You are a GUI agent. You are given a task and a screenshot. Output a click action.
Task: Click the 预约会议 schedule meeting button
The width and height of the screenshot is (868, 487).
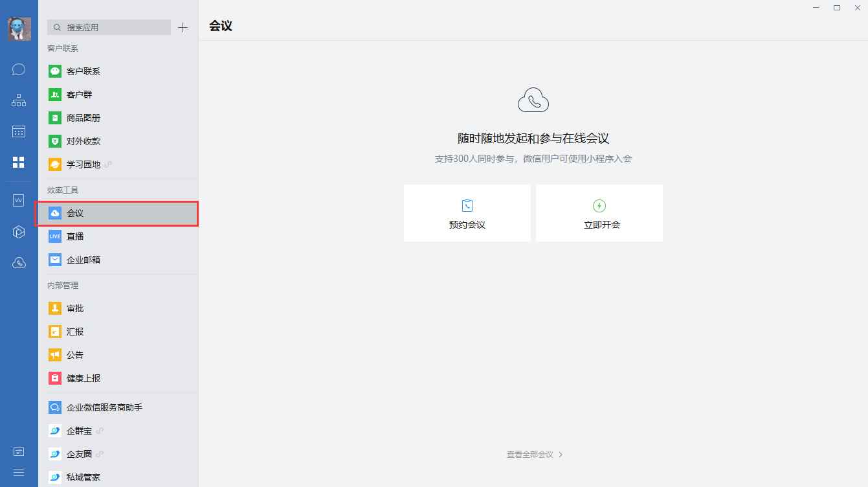(x=467, y=213)
